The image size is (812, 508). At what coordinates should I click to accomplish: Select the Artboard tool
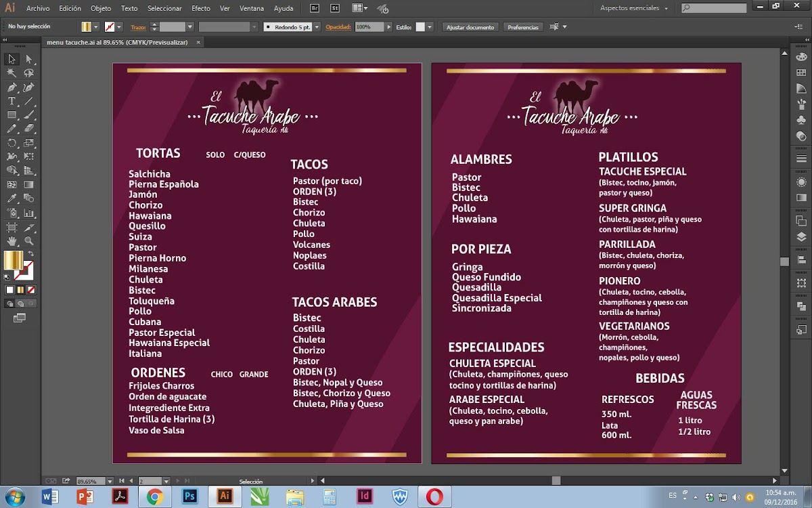[12, 227]
